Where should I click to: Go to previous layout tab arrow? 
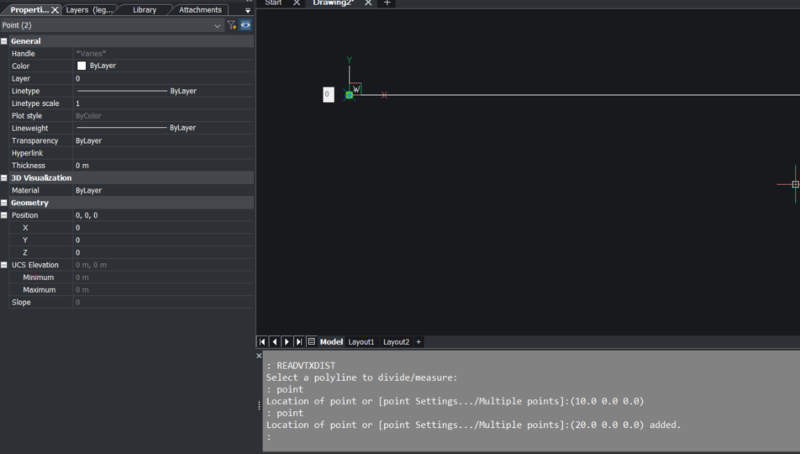click(x=275, y=342)
